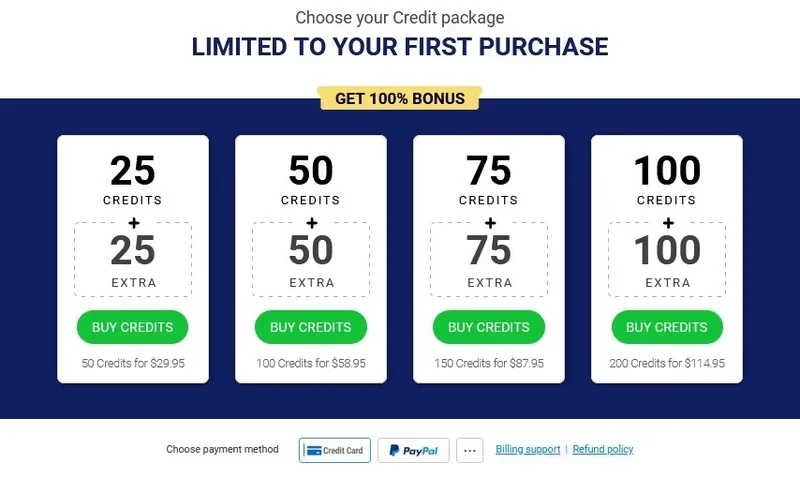
Task: Click the 150 Credits for $87.95 text
Action: (x=489, y=364)
